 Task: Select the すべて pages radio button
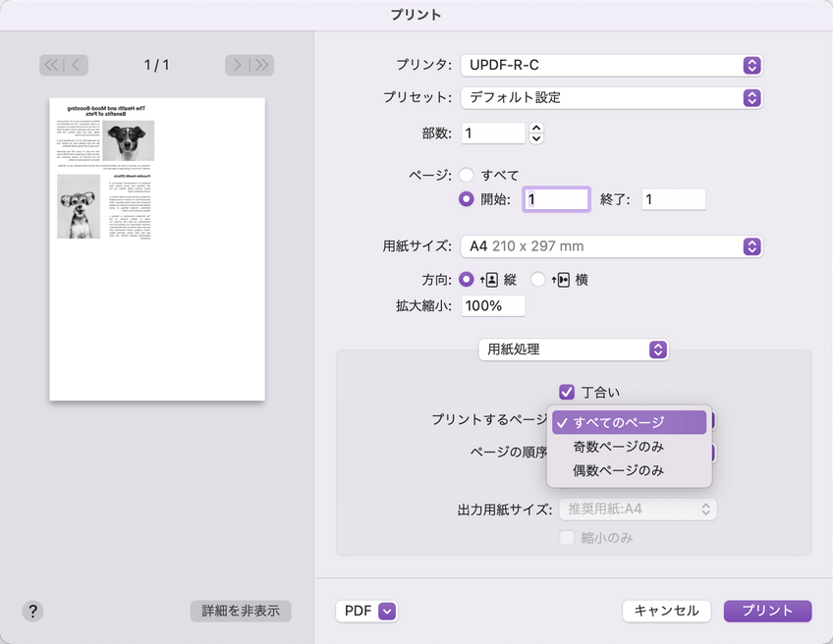(x=467, y=176)
